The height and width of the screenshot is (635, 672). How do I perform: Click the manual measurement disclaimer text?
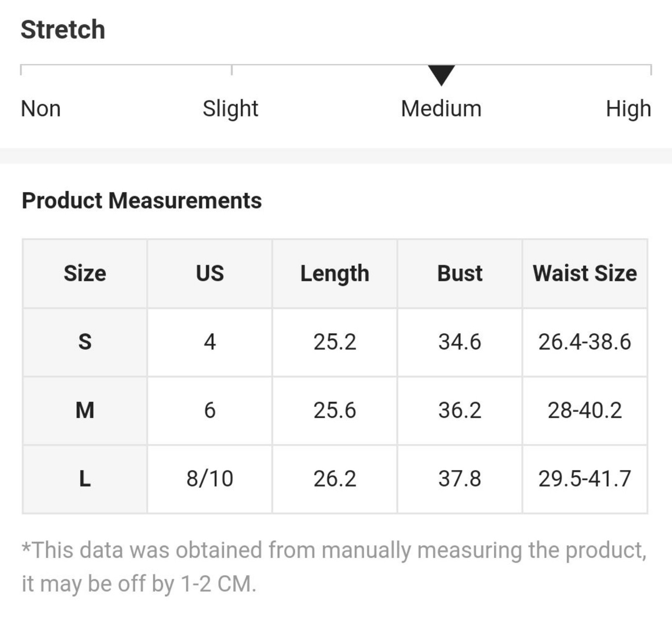click(334, 567)
